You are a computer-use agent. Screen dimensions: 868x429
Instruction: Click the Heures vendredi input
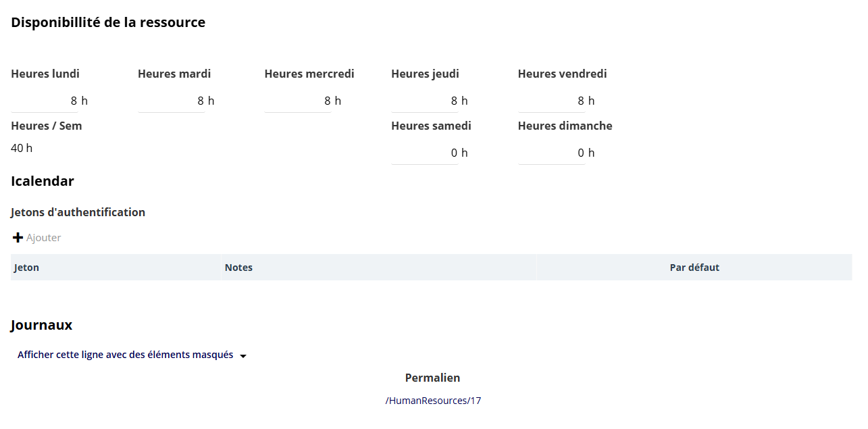(x=552, y=101)
